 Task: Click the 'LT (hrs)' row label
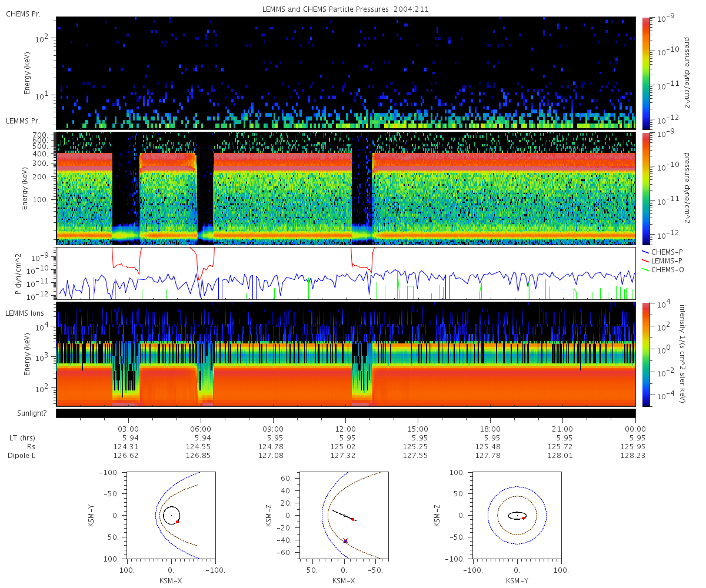pos(21,438)
